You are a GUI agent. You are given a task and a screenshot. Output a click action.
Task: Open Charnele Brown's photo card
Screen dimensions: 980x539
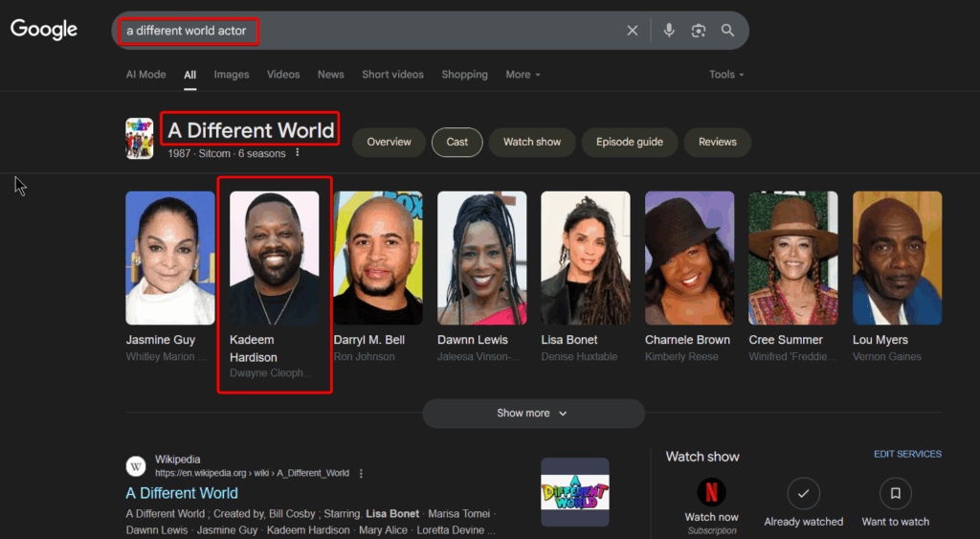click(689, 258)
